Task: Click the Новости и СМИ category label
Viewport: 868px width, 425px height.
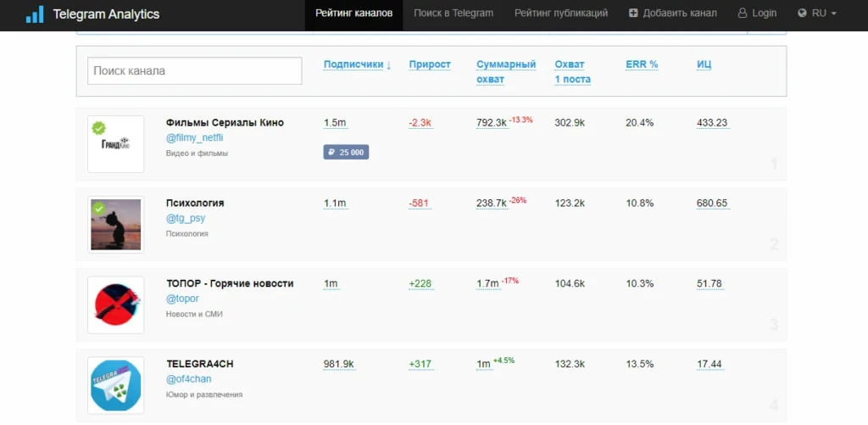Action: click(x=194, y=314)
